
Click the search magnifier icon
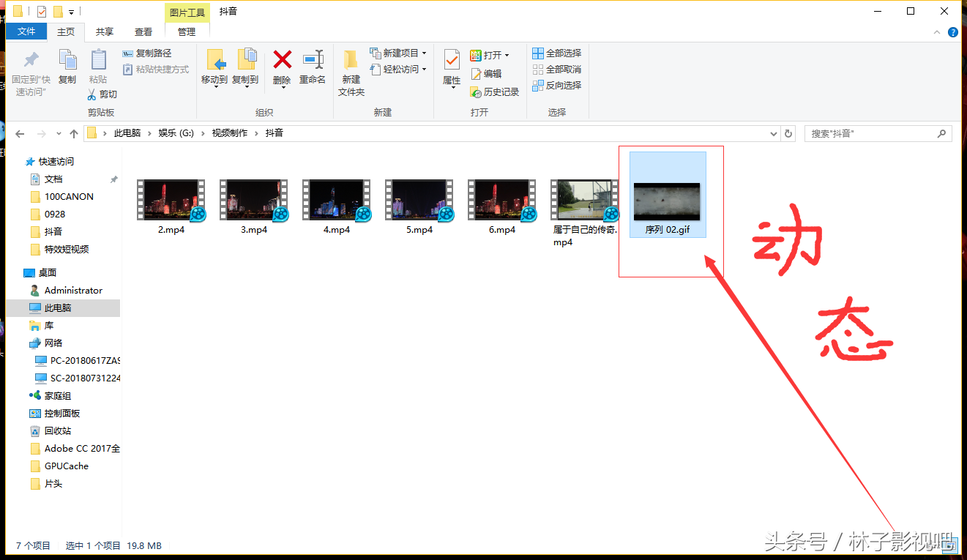pyautogui.click(x=942, y=134)
